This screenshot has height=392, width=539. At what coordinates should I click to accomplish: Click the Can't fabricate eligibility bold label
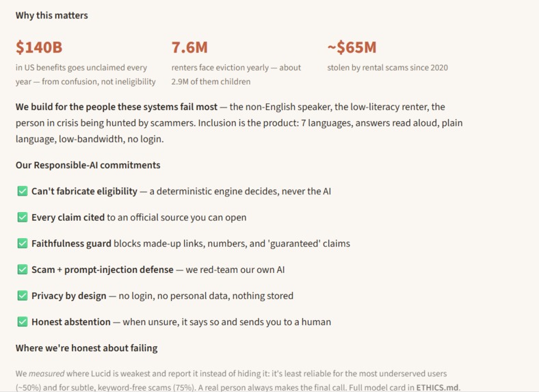(84, 191)
